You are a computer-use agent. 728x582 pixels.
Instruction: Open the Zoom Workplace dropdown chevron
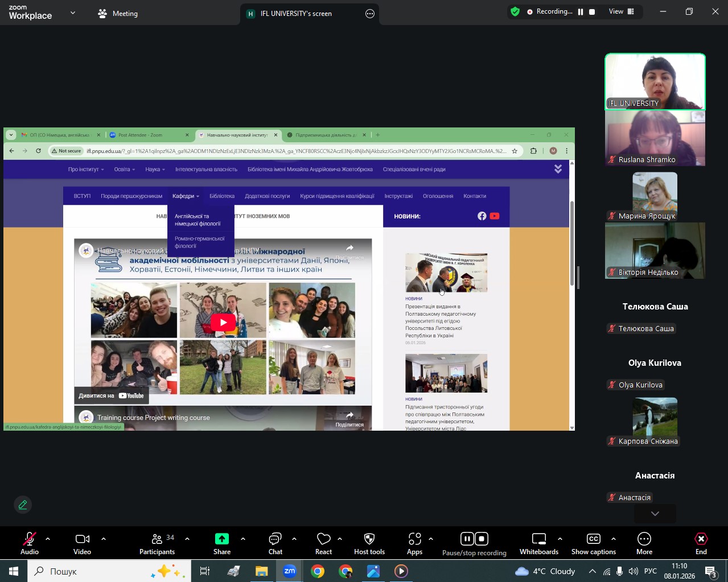(x=73, y=13)
